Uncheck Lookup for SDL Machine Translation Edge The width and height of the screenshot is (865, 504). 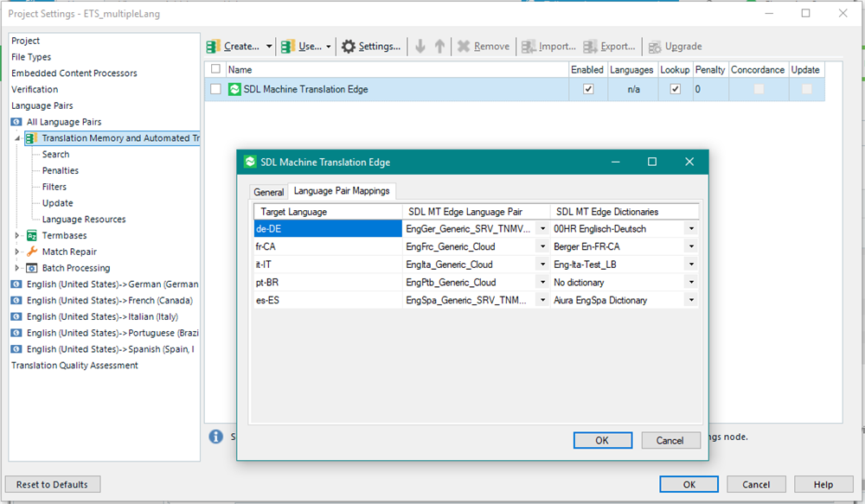point(676,89)
